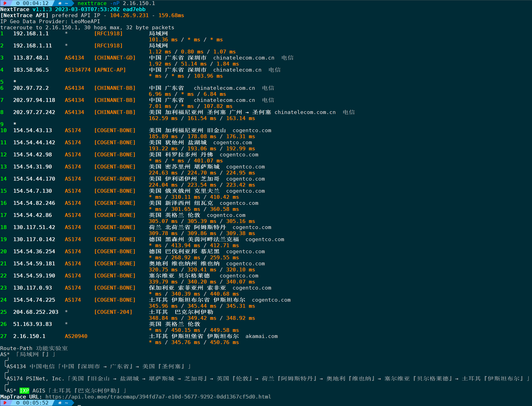
Task: Click AGIS text after IXP badge
Action: (39, 390)
